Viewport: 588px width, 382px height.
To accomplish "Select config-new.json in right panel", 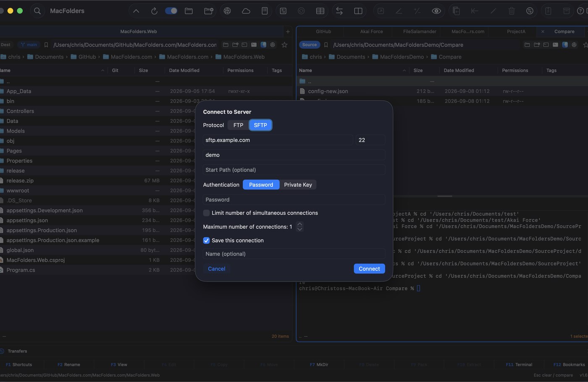I will tap(442, 91).
